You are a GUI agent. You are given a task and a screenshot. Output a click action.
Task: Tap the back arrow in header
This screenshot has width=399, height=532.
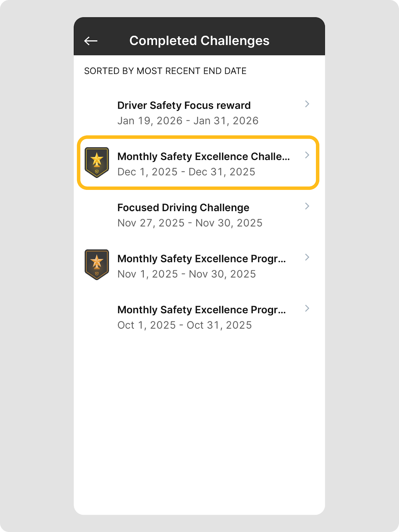point(91,41)
